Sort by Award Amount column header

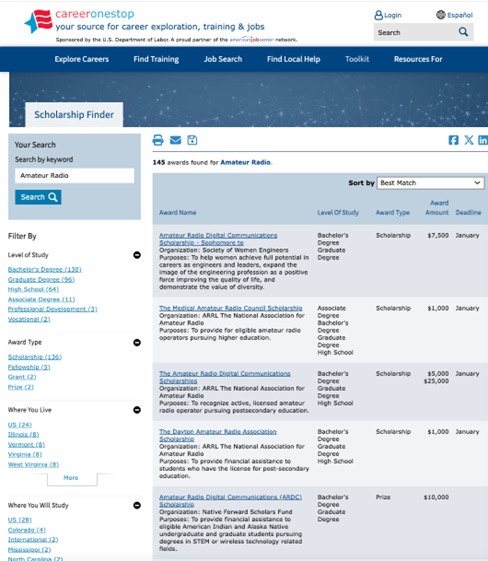click(x=437, y=208)
